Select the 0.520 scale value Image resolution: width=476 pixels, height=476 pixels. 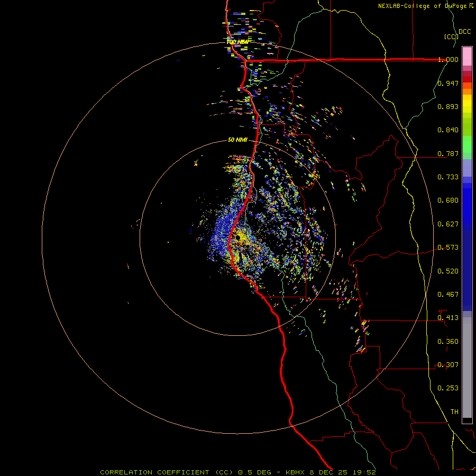pyautogui.click(x=448, y=271)
